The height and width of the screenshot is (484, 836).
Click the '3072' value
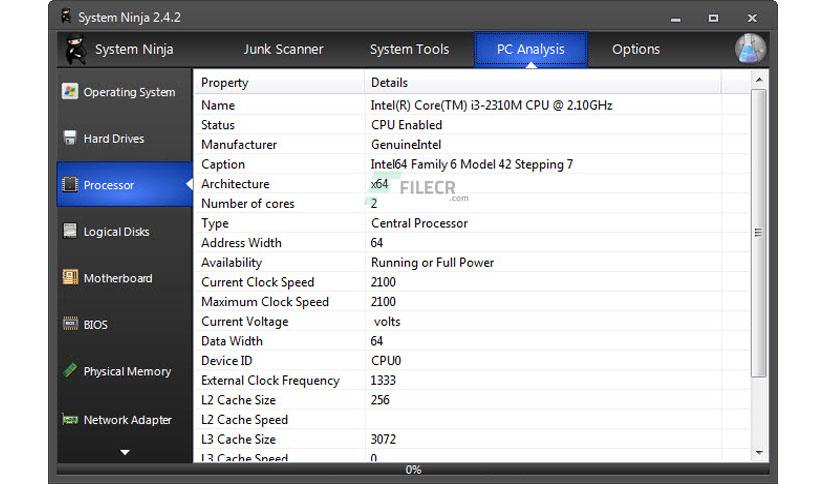pos(383,439)
